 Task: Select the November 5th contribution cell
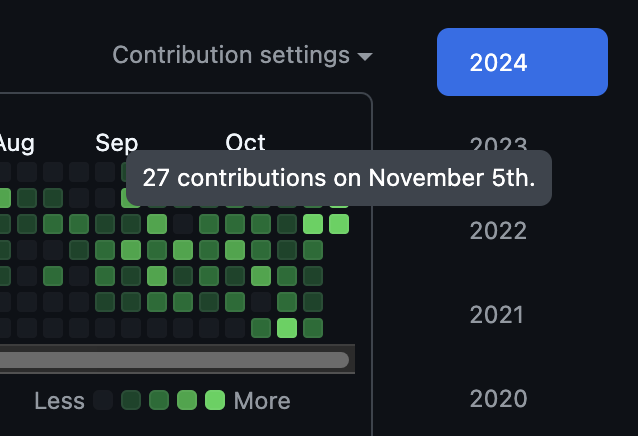[339, 224]
